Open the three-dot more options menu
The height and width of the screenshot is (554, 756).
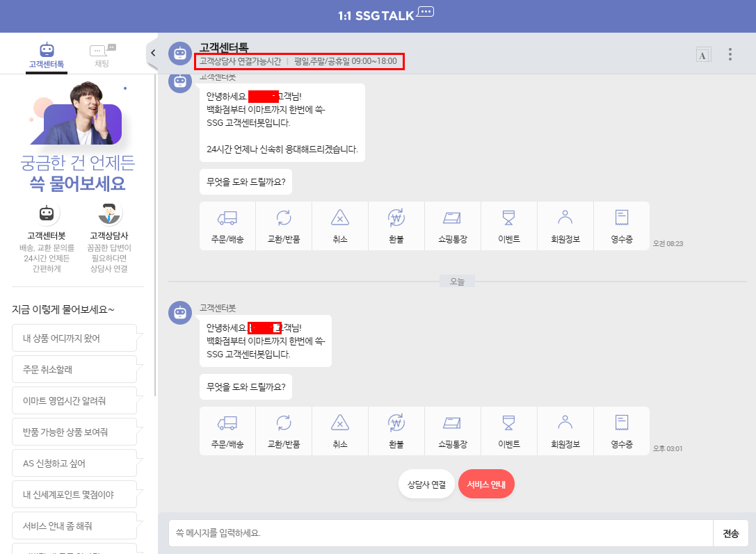click(730, 54)
